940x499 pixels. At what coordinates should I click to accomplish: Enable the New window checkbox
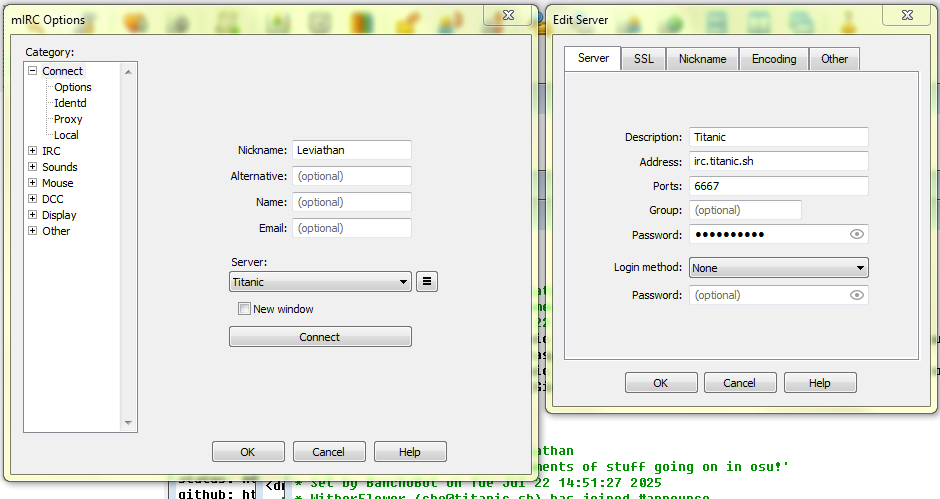click(x=245, y=309)
